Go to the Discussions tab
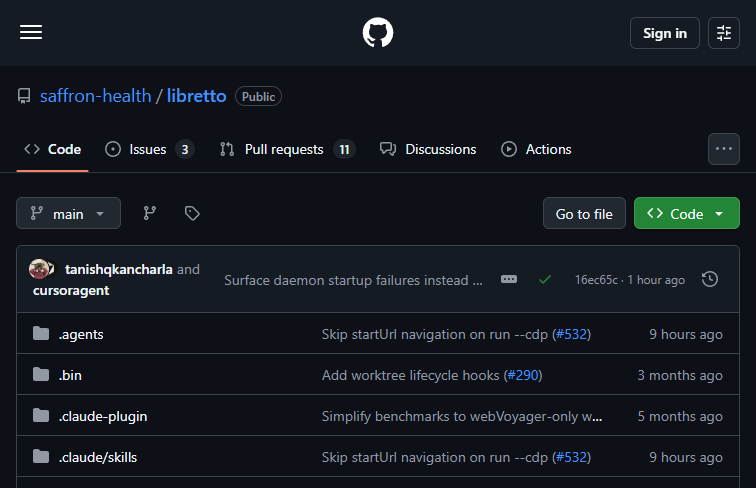The width and height of the screenshot is (756, 488). click(x=428, y=149)
